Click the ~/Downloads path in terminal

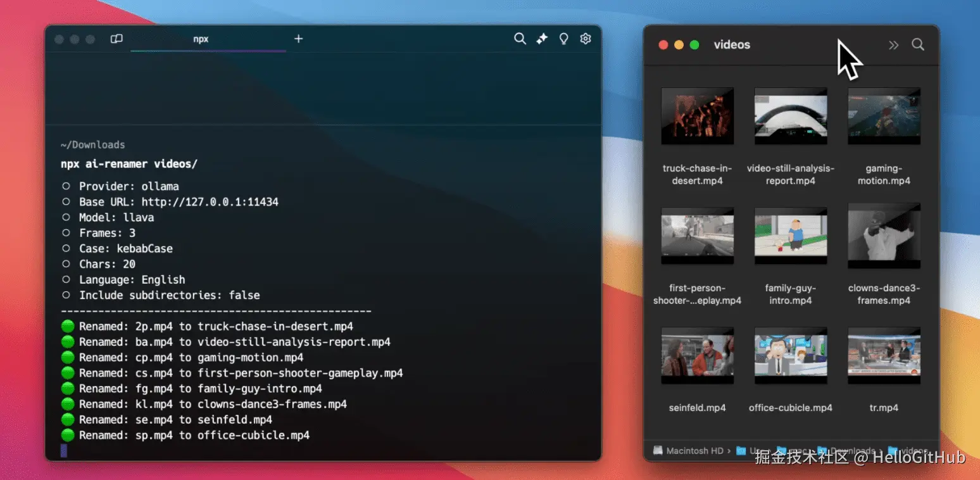(x=93, y=144)
